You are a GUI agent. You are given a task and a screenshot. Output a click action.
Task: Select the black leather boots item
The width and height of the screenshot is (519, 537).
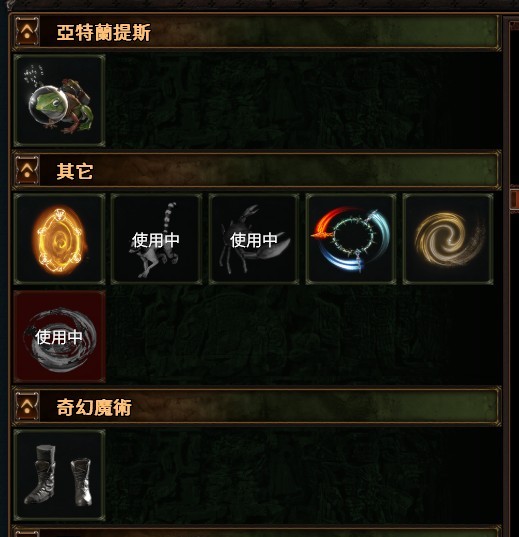pos(60,475)
